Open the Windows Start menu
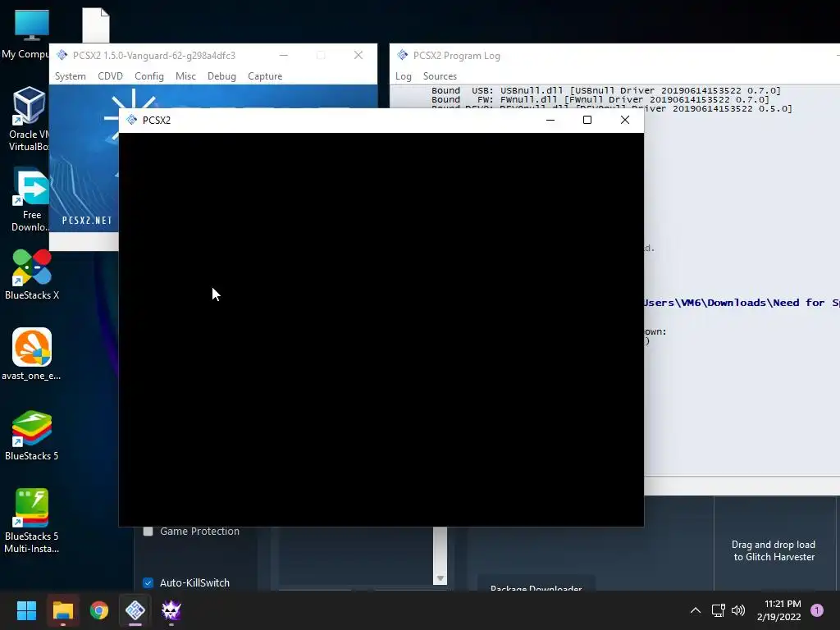840x630 pixels. 26,610
